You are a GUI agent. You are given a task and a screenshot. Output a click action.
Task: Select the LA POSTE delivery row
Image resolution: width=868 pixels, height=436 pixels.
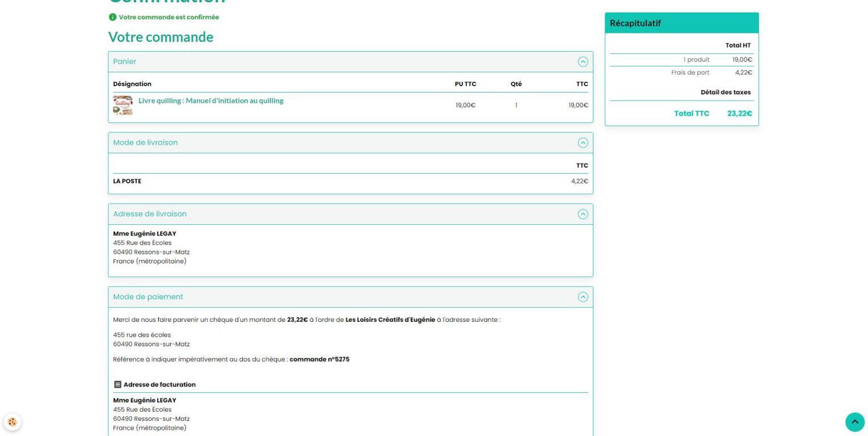coord(351,182)
